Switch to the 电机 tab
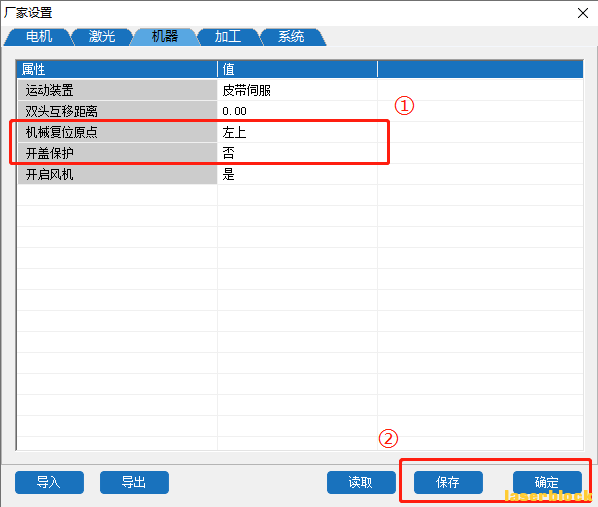598x507 pixels. coord(39,37)
